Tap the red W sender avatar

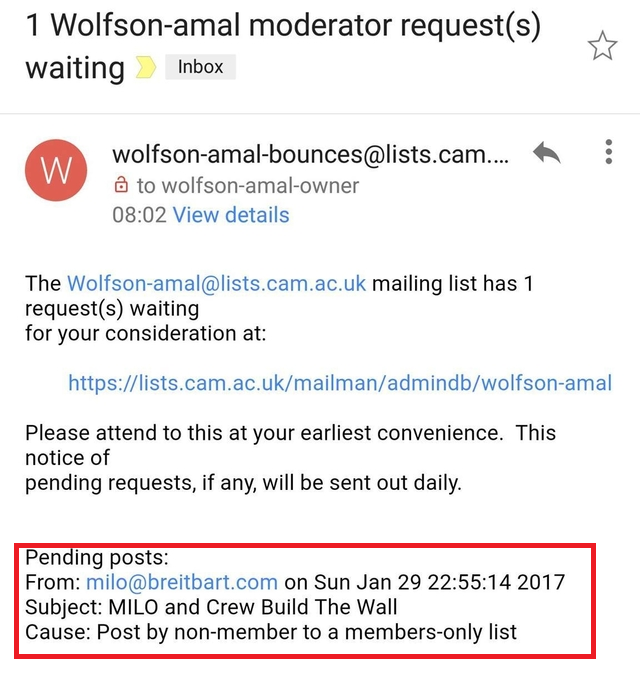pos(56,170)
